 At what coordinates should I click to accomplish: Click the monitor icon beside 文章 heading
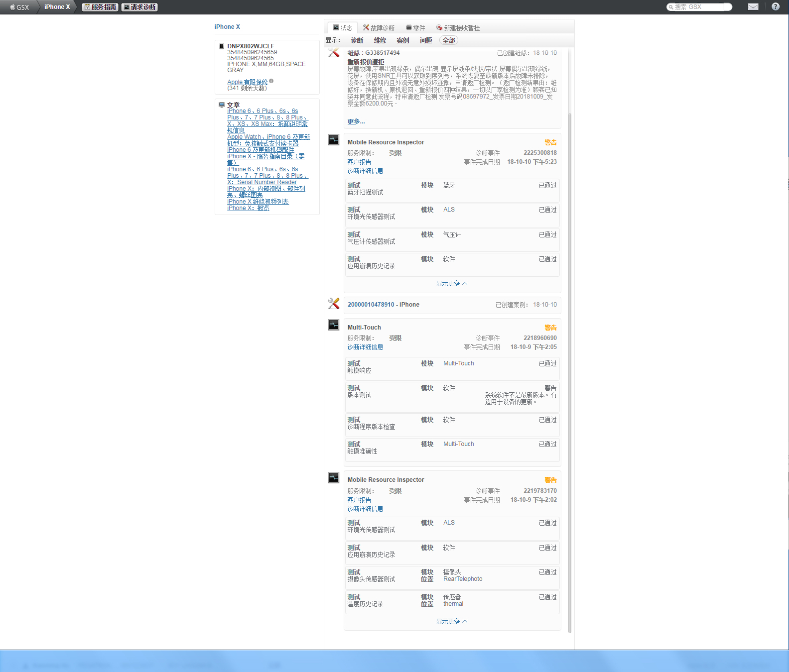point(222,105)
